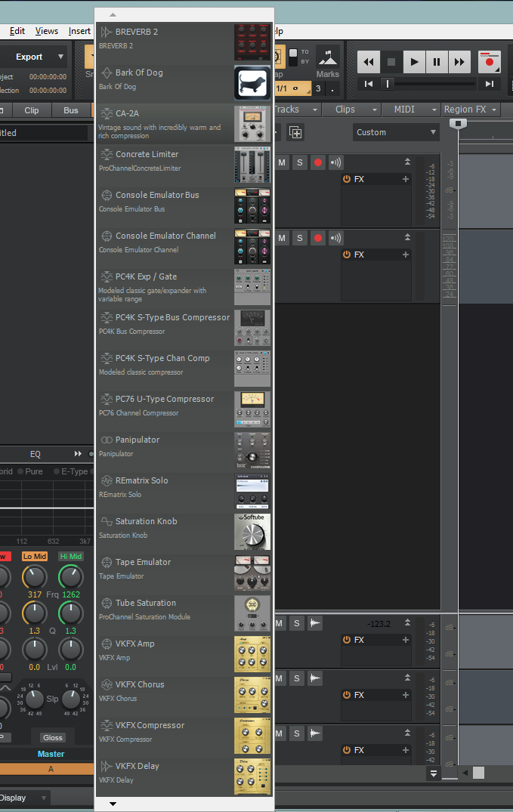This screenshot has height=812, width=513.
Task: Add effect to first track FX rack
Action: coord(406,179)
